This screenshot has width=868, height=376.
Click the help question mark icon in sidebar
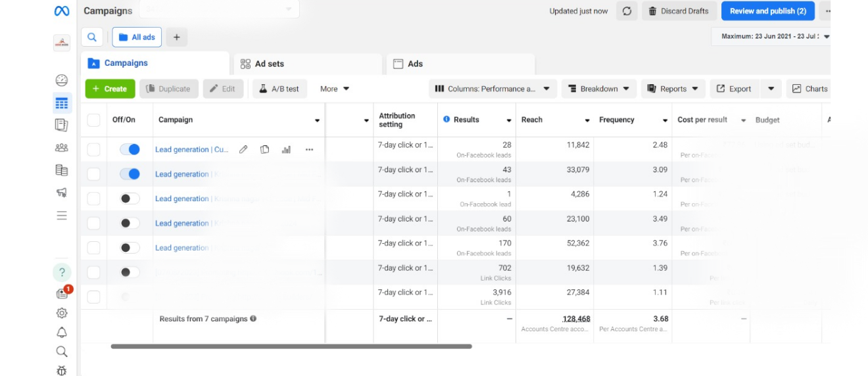[62, 272]
